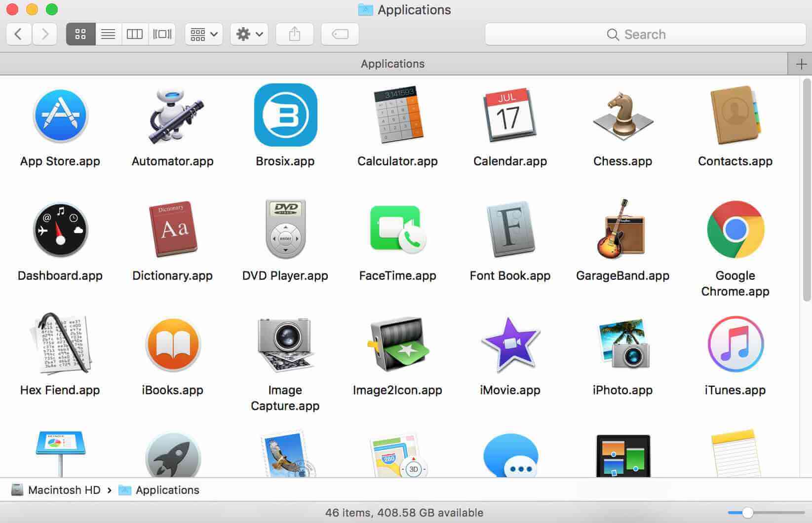Select the Font Book icon
Screen dimensions: 812x523
[x=510, y=229]
